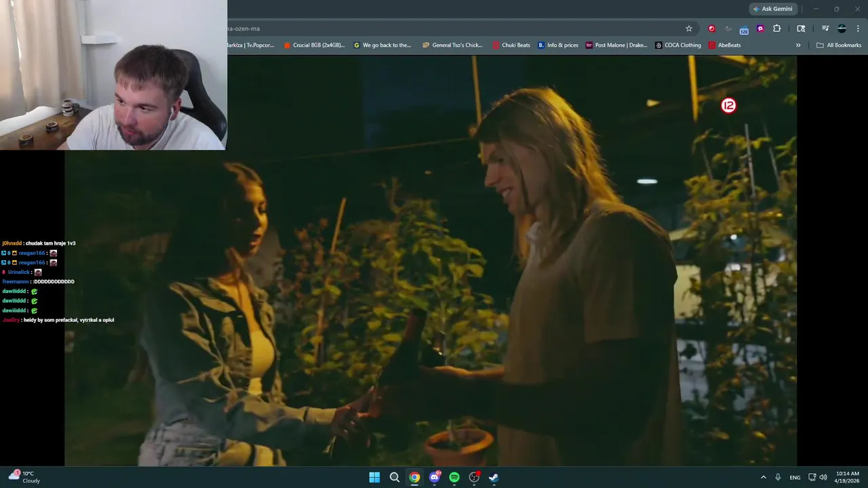Click the red circular extension icon
This screenshot has height=488, width=868.
point(711,28)
